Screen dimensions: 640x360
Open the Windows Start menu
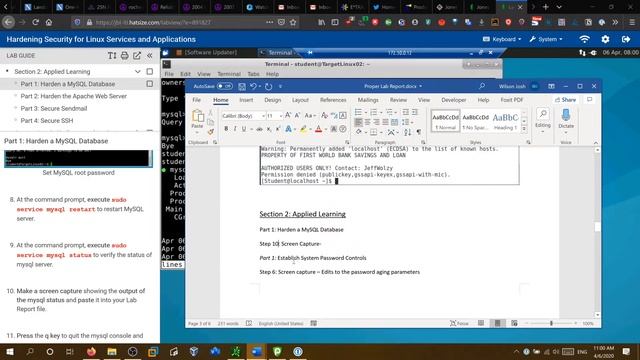point(9,351)
